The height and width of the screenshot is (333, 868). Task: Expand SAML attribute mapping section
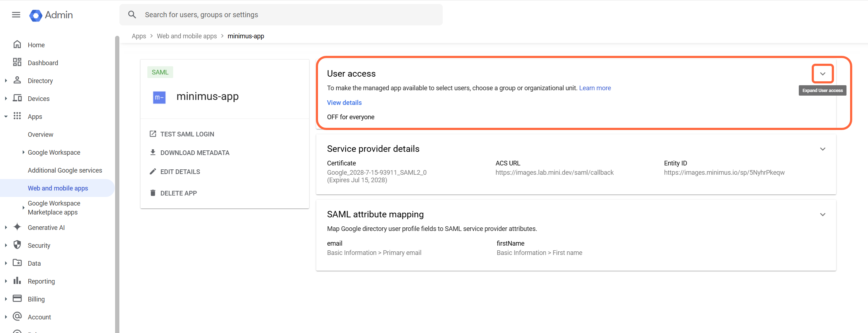pos(822,214)
